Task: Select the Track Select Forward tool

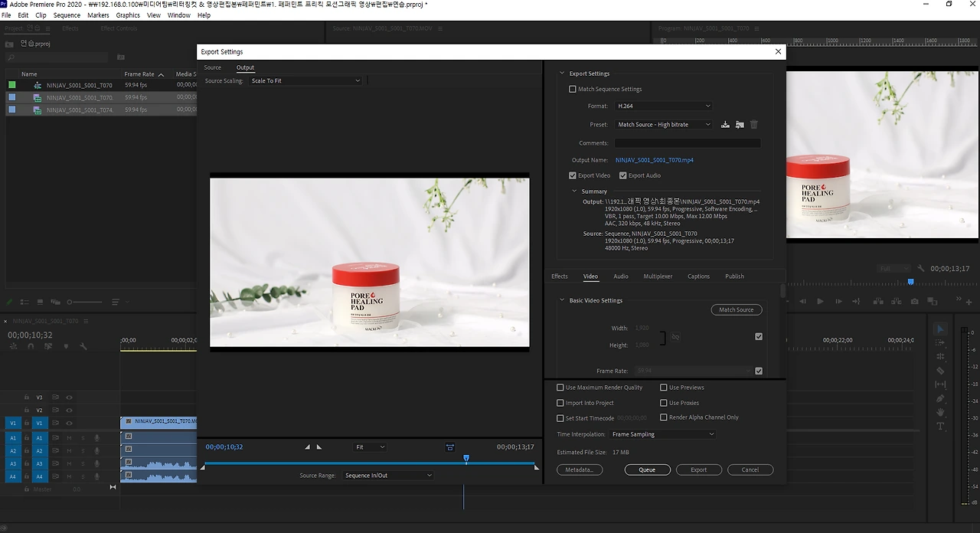Action: coord(941,343)
